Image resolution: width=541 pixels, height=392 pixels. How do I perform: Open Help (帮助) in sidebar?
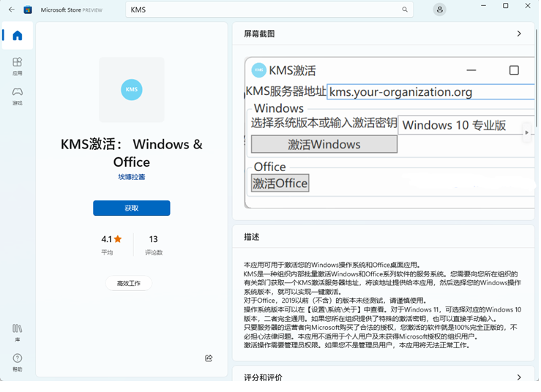click(x=18, y=362)
